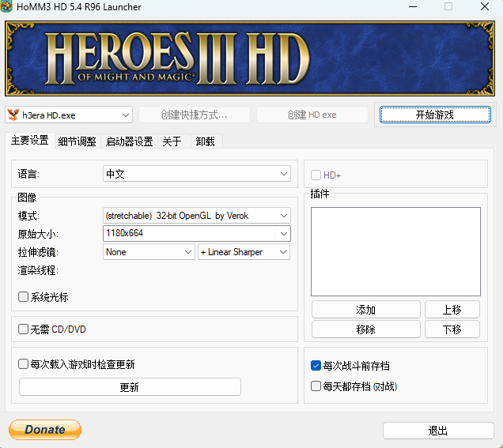The image size is (503, 448).
Task: Open the 原始大小 resolution dropdown 1180x664
Action: tap(197, 233)
